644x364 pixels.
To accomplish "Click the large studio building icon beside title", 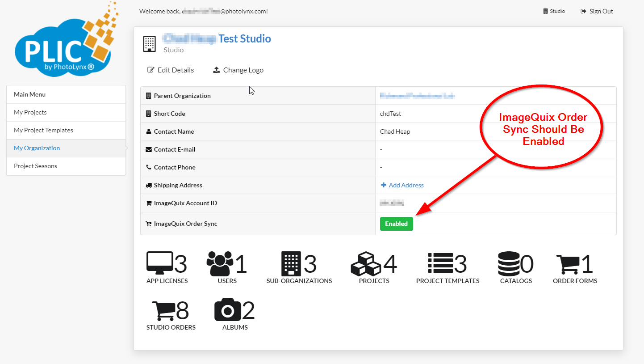I will (x=149, y=44).
